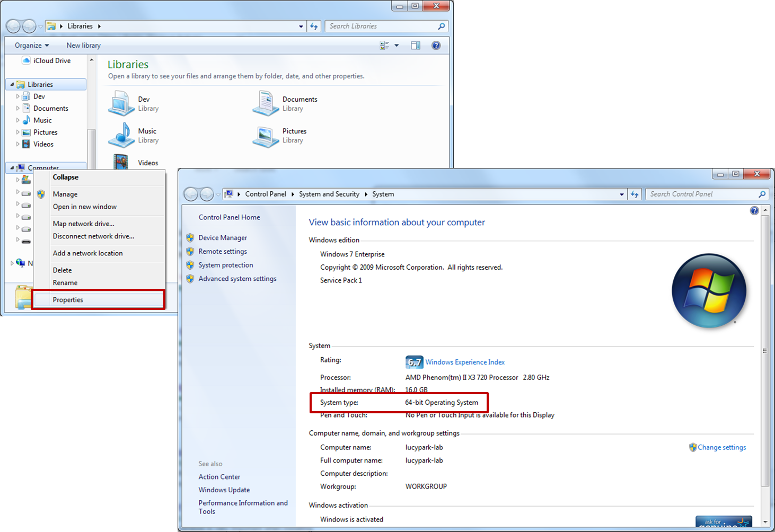Choose Add a network location

point(99,253)
